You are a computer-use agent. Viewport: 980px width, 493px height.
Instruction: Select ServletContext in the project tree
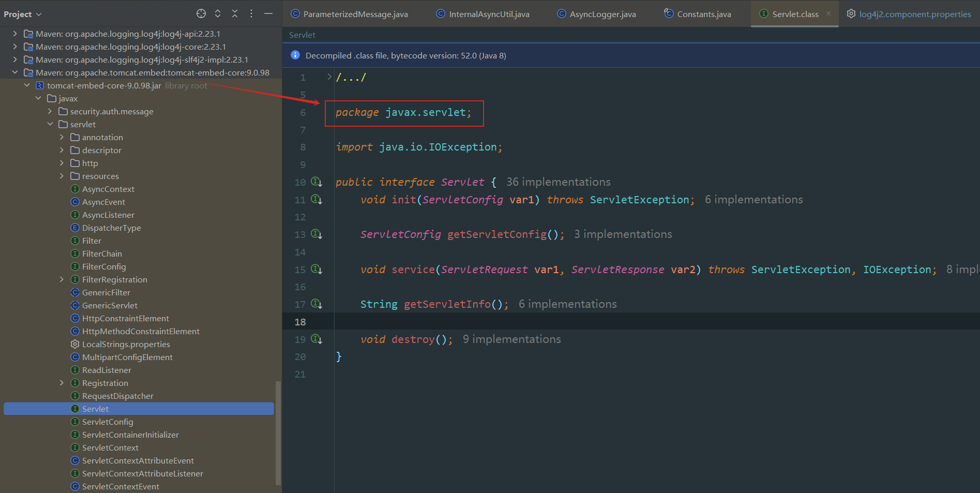(x=110, y=447)
